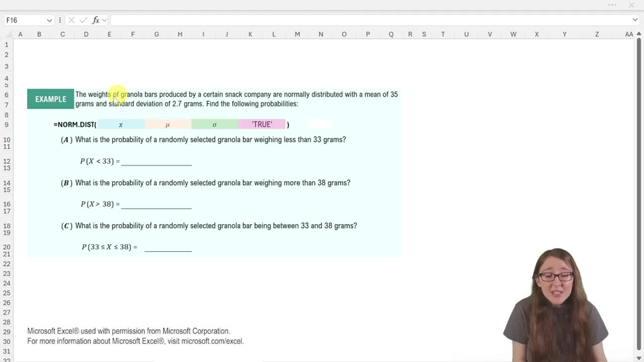The height and width of the screenshot is (362, 644).
Task: Select row 25 header
Action: pyautogui.click(x=6, y=293)
